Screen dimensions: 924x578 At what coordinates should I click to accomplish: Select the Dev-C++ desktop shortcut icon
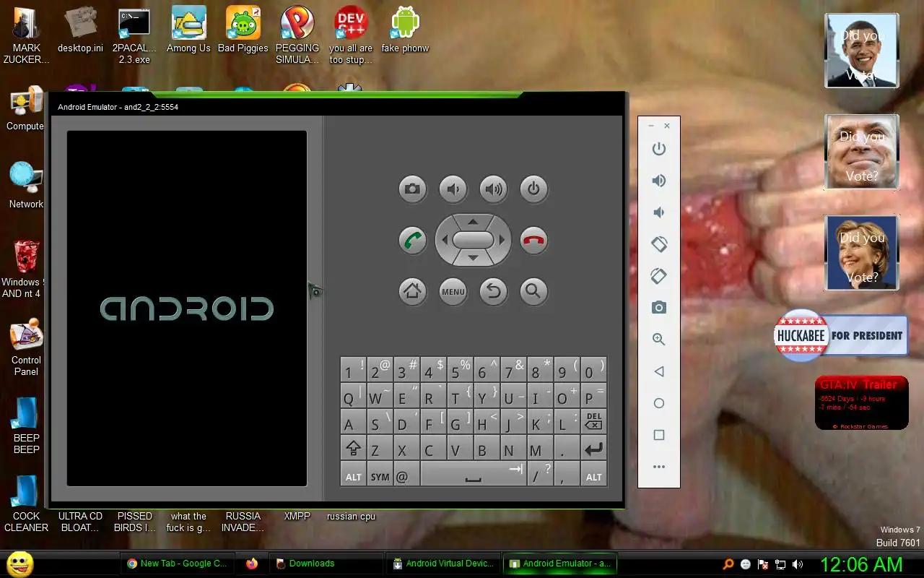[x=351, y=36]
